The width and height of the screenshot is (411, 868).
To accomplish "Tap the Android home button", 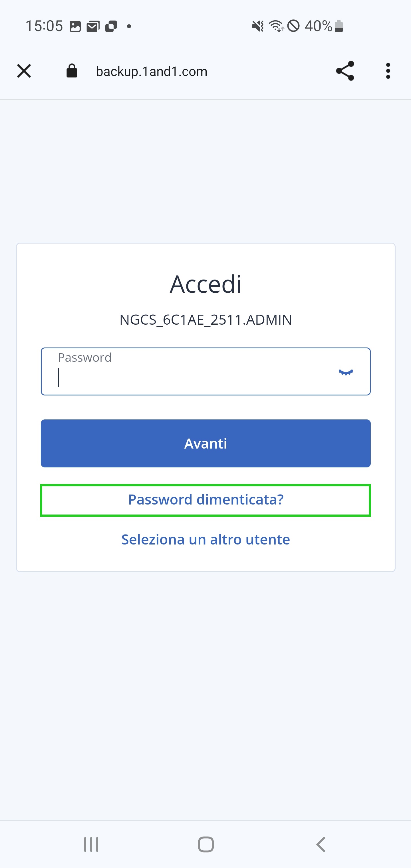I will [x=205, y=844].
